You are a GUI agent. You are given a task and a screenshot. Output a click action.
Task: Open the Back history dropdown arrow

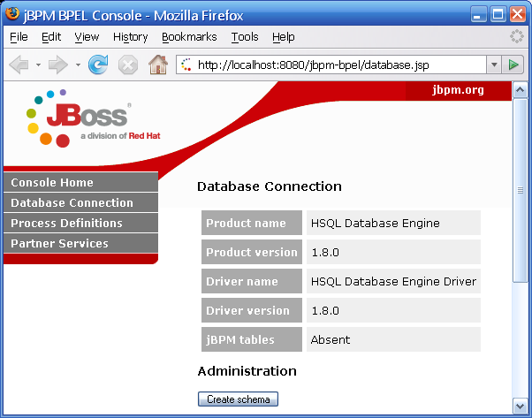tap(38, 65)
